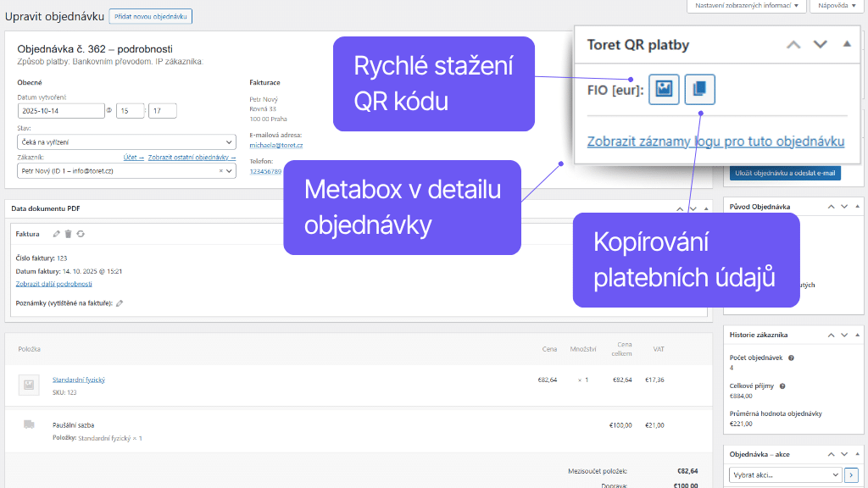Regenerate the Faktura with refresh icon
This screenshot has height=488, width=868.
tap(80, 234)
